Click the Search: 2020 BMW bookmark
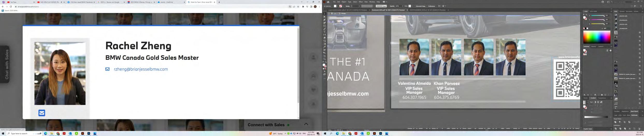Screen dimensions: 644x136 (10, 11)
